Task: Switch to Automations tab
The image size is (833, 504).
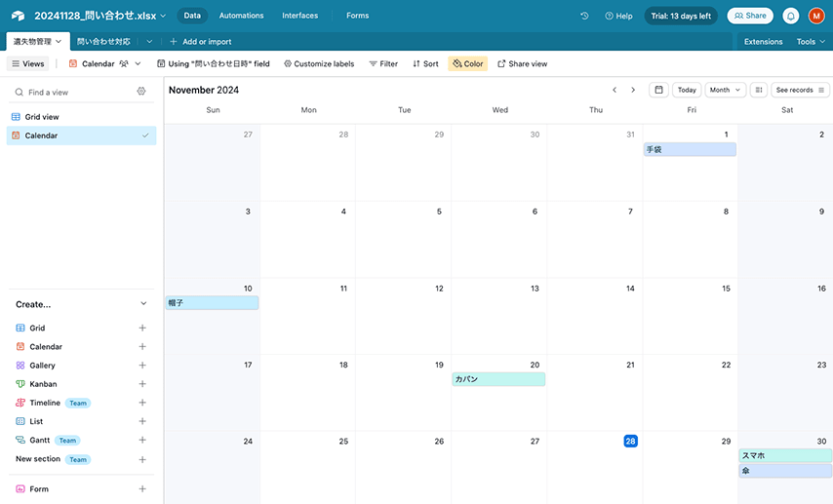Action: pyautogui.click(x=241, y=16)
